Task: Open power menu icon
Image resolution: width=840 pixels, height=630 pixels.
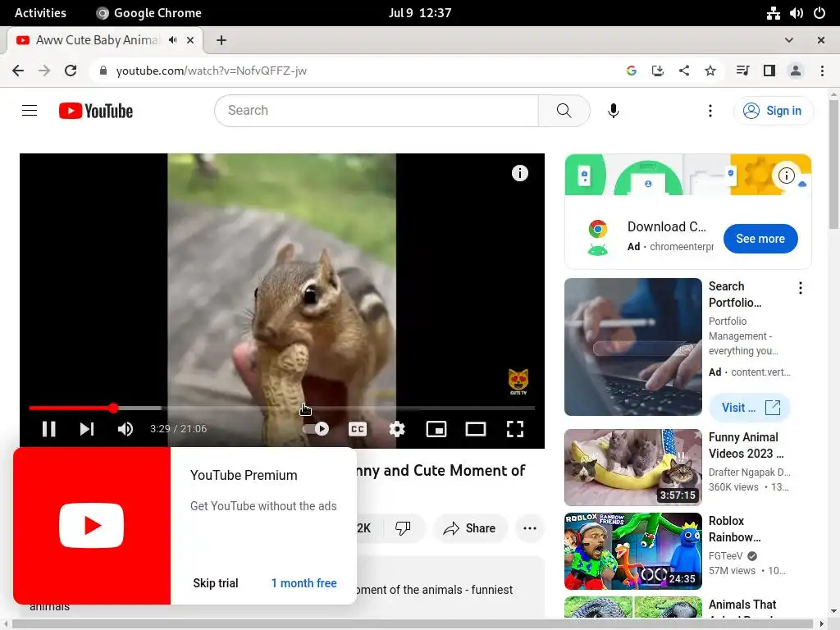Action: click(819, 13)
